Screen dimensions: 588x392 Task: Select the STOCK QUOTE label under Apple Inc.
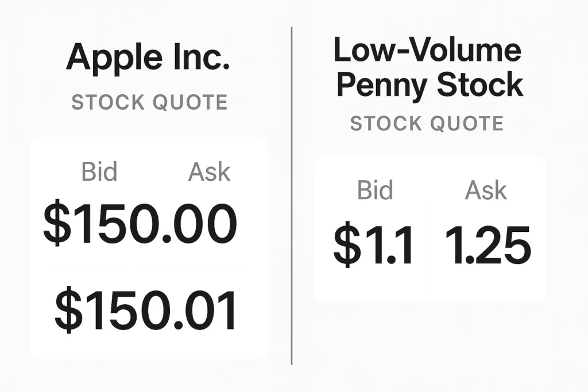pos(149,103)
